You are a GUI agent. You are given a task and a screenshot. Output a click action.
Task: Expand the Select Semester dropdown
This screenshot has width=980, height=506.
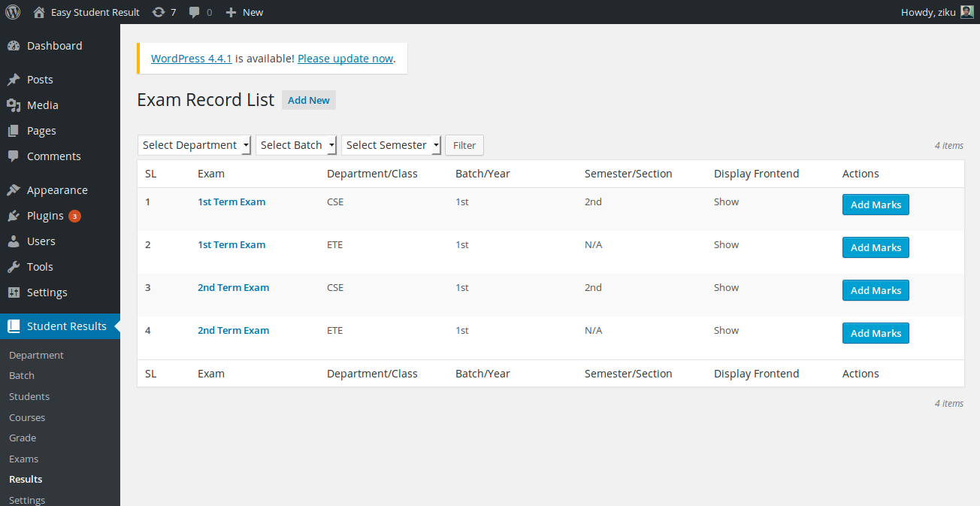(x=392, y=145)
